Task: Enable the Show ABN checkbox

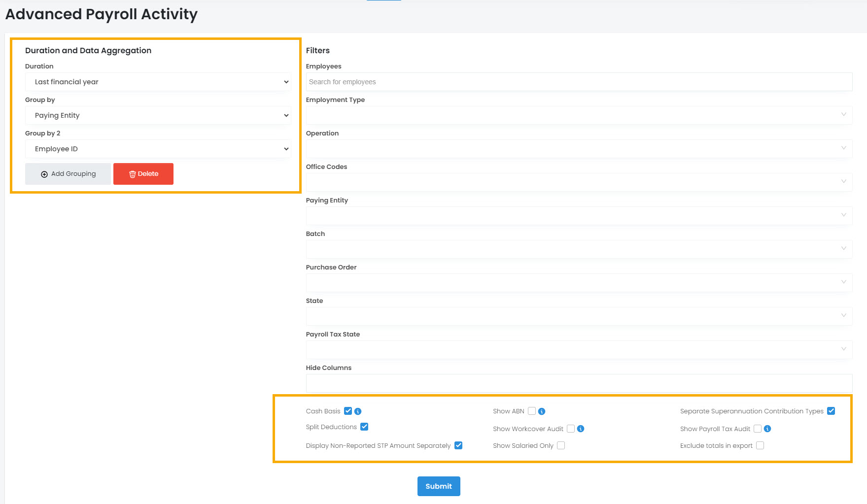Action: pyautogui.click(x=532, y=411)
